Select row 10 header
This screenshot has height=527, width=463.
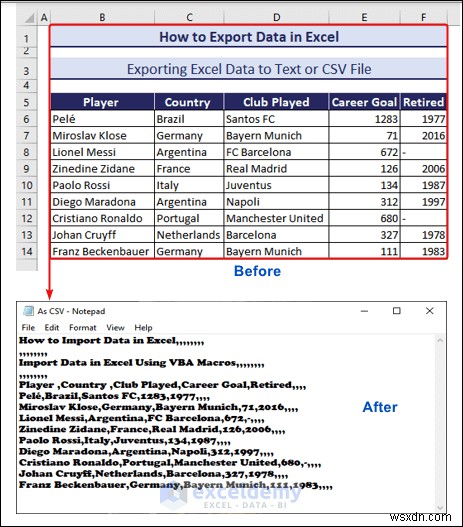[27, 185]
